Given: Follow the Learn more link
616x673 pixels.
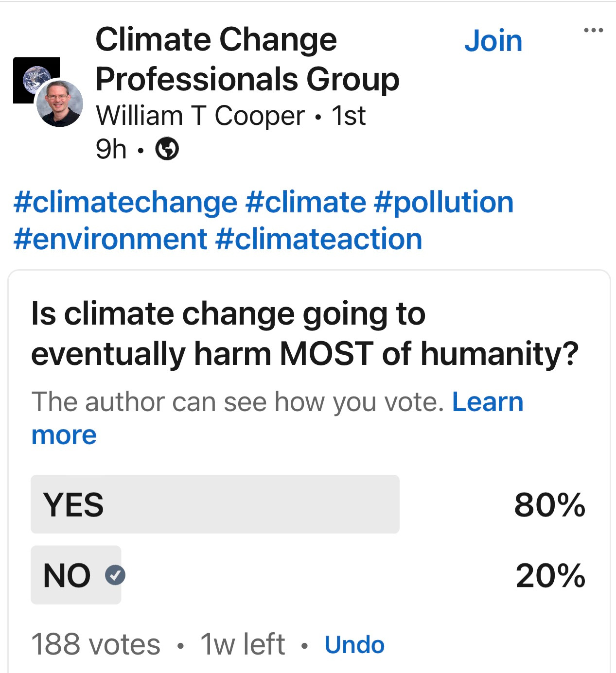Looking at the screenshot, I should [x=277, y=418].
